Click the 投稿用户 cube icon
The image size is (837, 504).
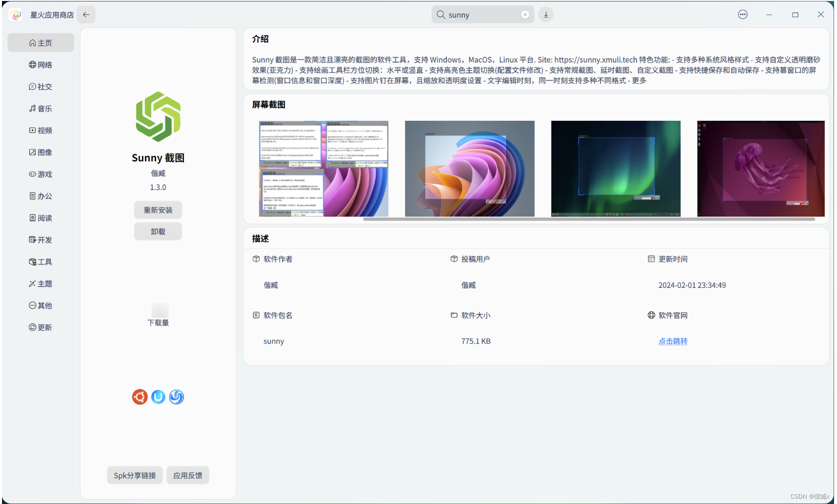point(454,259)
